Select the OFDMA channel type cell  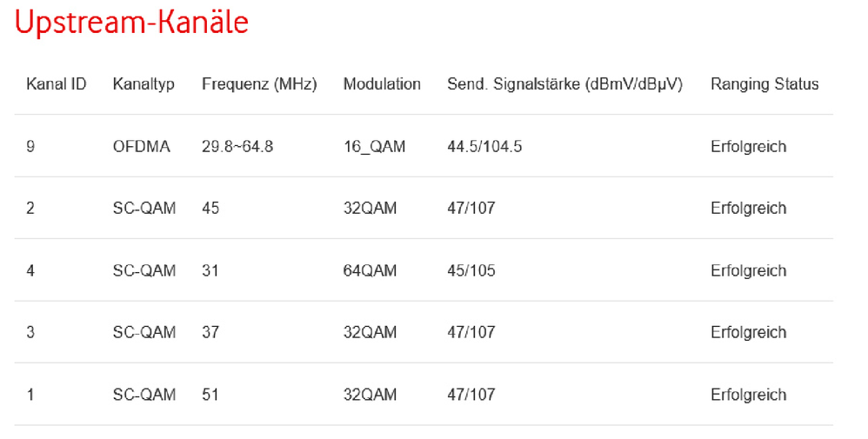pos(142,147)
